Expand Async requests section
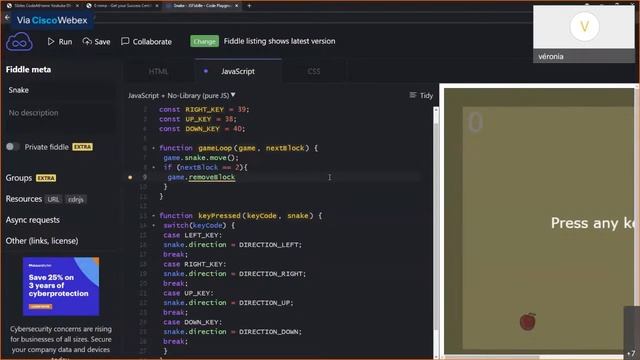640x360 pixels. [x=33, y=220]
